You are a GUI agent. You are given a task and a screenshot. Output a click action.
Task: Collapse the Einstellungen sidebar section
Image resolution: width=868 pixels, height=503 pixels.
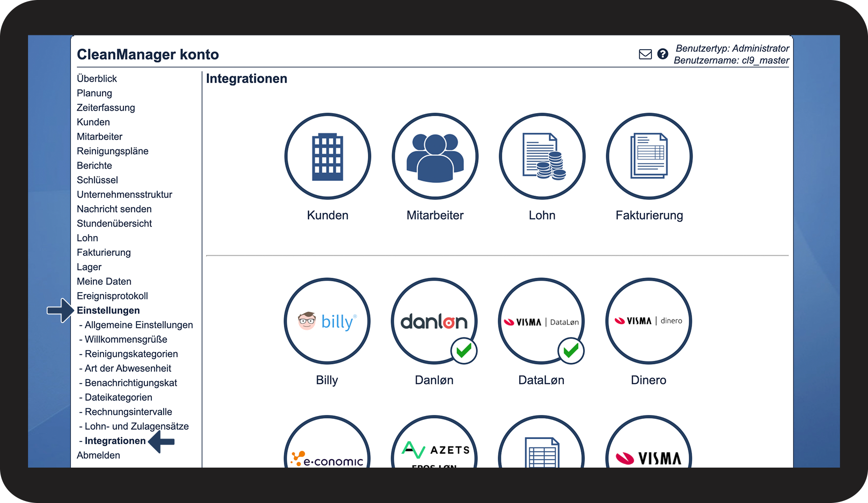pyautogui.click(x=108, y=311)
